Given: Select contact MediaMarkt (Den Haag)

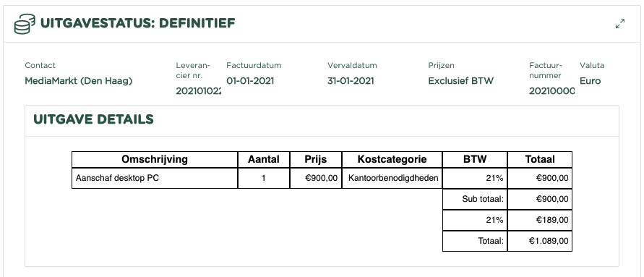Looking at the screenshot, I should 79,81.
